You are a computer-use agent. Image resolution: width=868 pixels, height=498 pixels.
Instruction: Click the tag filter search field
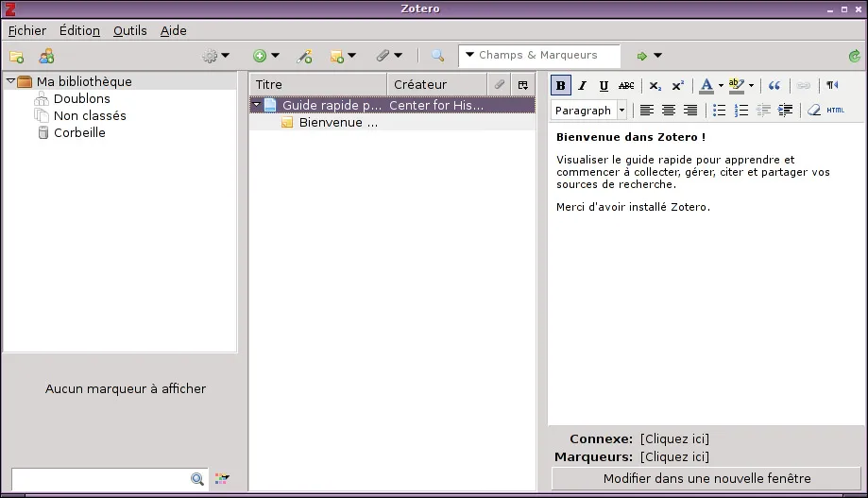coord(99,479)
